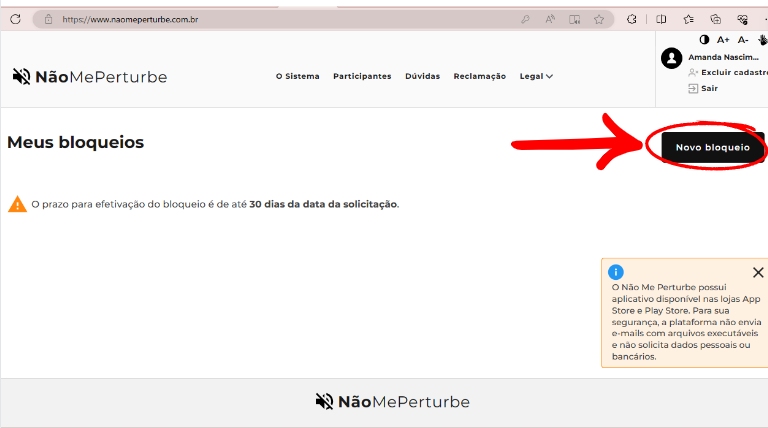The width and height of the screenshot is (768, 428).
Task: Click the Amanda Nascim... user name
Action: pyautogui.click(x=723, y=57)
